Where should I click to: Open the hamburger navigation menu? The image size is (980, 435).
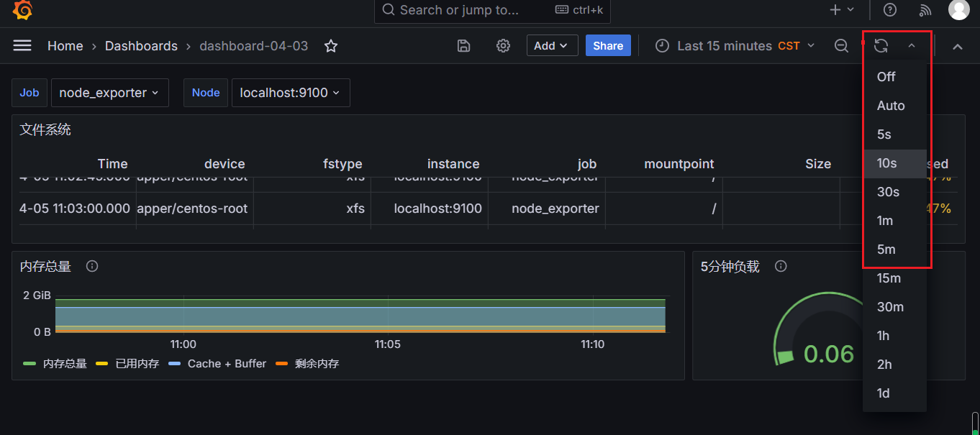click(x=22, y=45)
